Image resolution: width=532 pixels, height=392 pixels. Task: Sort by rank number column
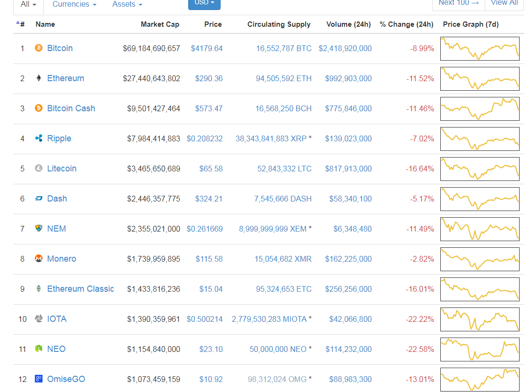[21, 24]
